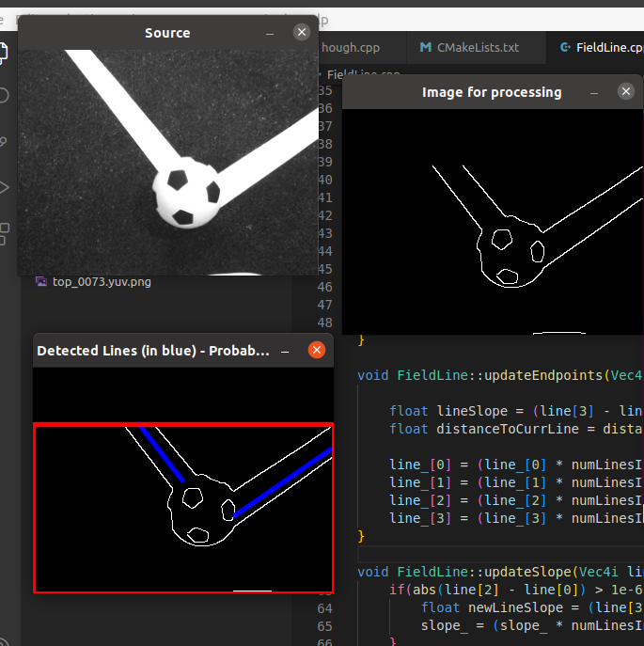Close the Source image window
Image resolution: width=644 pixels, height=646 pixels.
point(301,33)
